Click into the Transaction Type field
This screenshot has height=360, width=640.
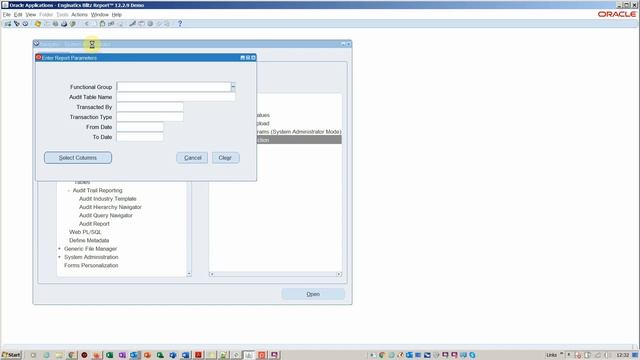150,117
